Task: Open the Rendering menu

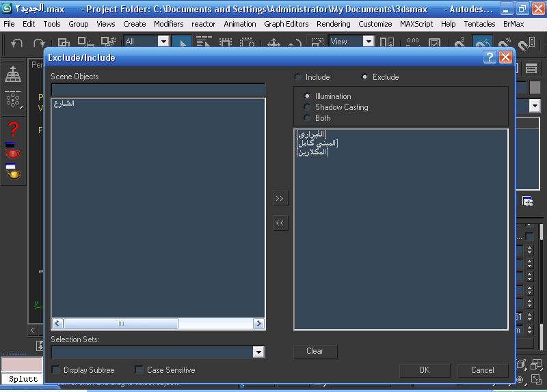Action: click(x=334, y=24)
